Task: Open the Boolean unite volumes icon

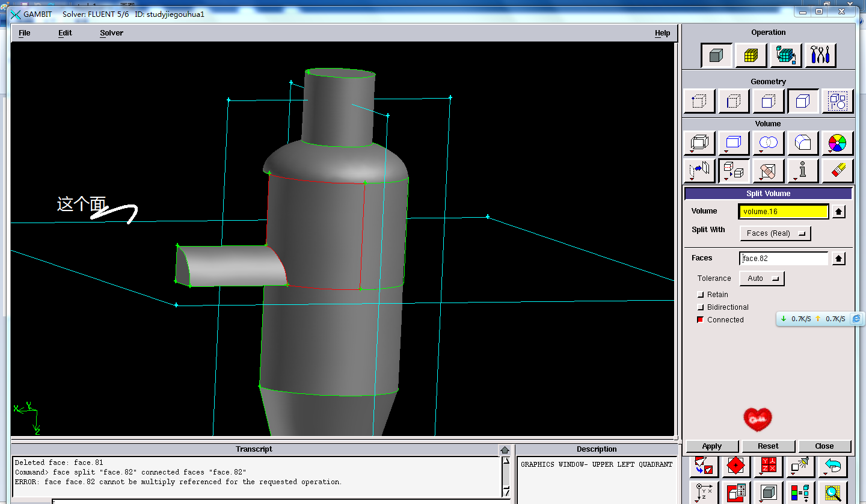Action: (x=768, y=143)
